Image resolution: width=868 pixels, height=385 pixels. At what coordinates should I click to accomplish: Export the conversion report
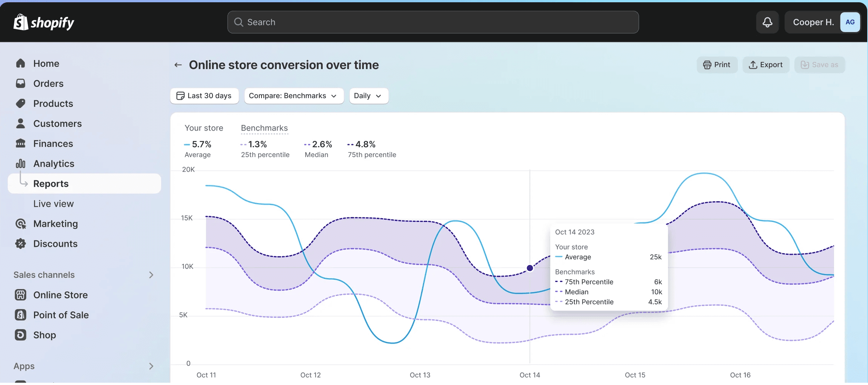[766, 65]
